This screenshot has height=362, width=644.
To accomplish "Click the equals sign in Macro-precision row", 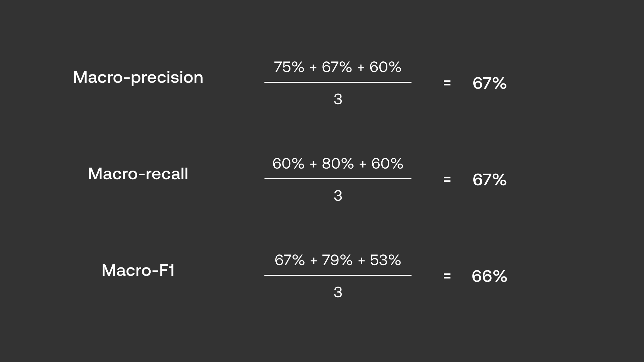I will [447, 83].
